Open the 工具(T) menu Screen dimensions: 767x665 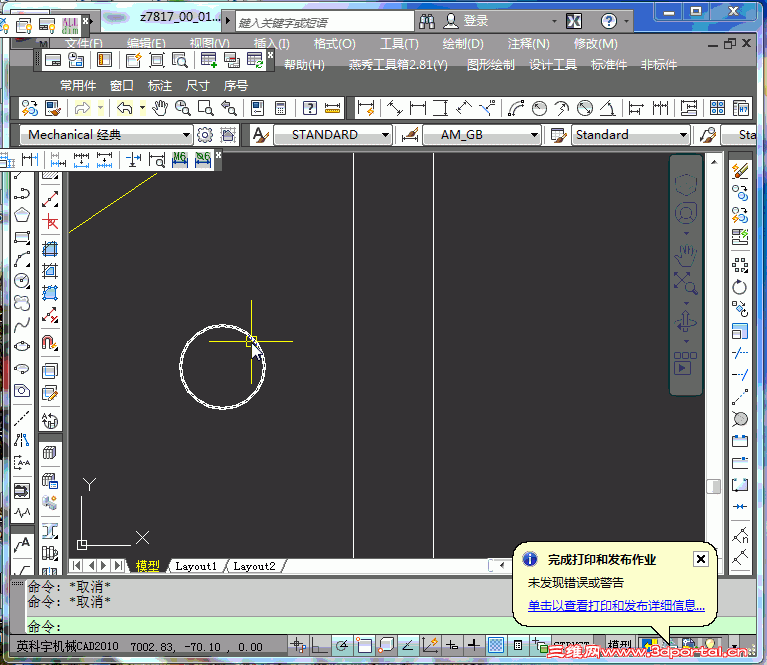click(400, 44)
